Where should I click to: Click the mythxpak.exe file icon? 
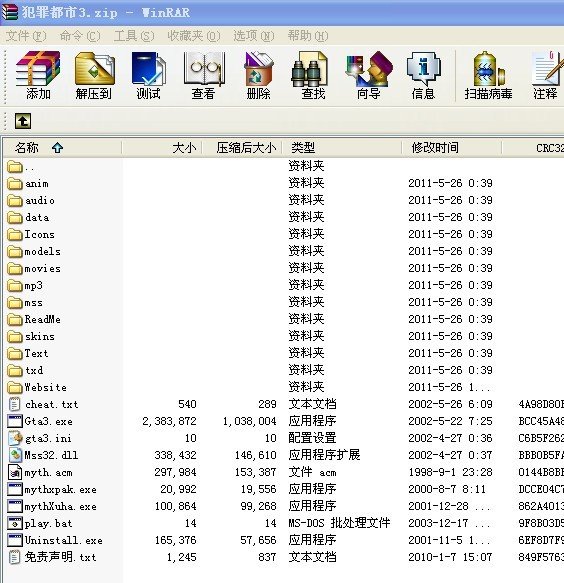pyautogui.click(x=15, y=489)
